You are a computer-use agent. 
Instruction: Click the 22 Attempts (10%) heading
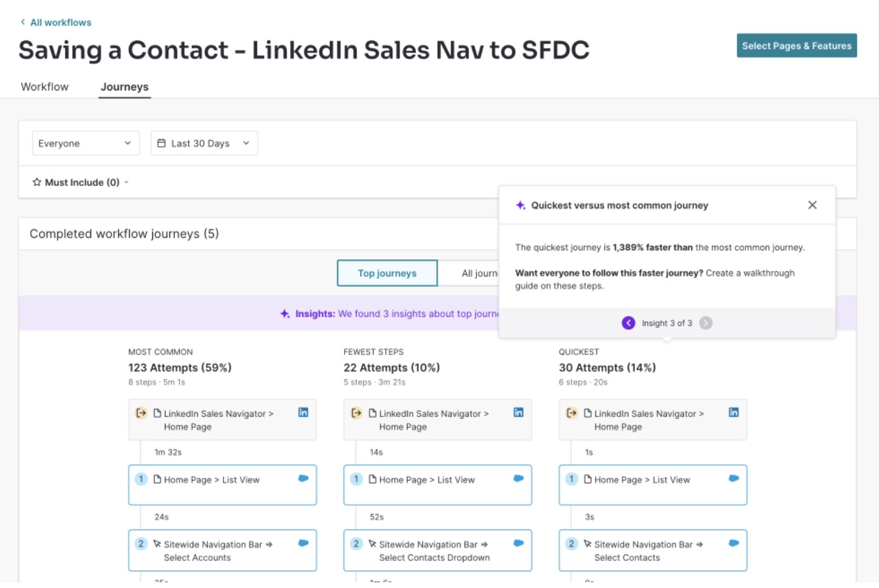pyautogui.click(x=392, y=367)
